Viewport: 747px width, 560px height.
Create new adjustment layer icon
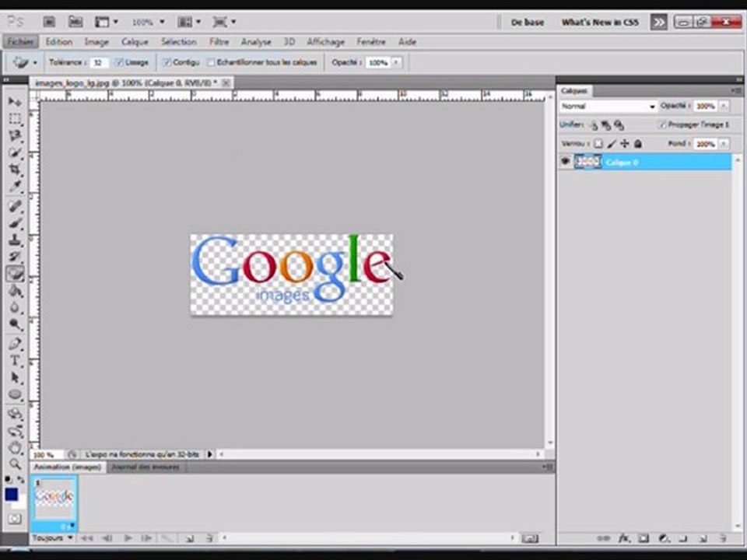tap(663, 538)
